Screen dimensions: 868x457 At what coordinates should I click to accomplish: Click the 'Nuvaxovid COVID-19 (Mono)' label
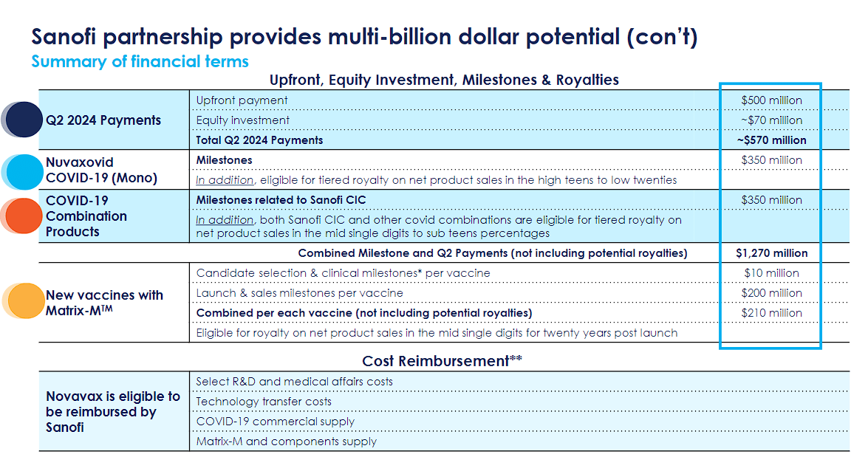101,170
